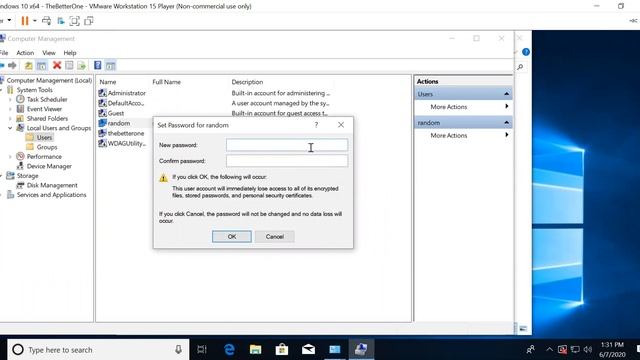Open the File menu
Screen dimensions: 640x360
coord(4,53)
